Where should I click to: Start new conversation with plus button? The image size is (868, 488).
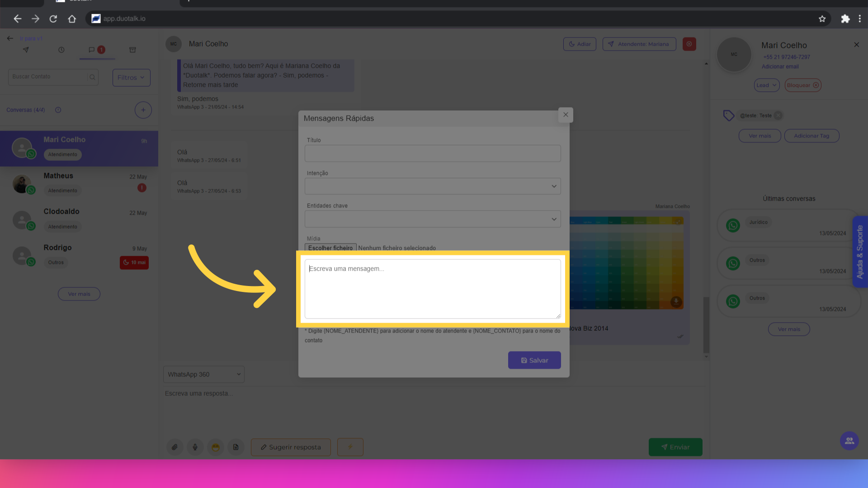pos(143,110)
